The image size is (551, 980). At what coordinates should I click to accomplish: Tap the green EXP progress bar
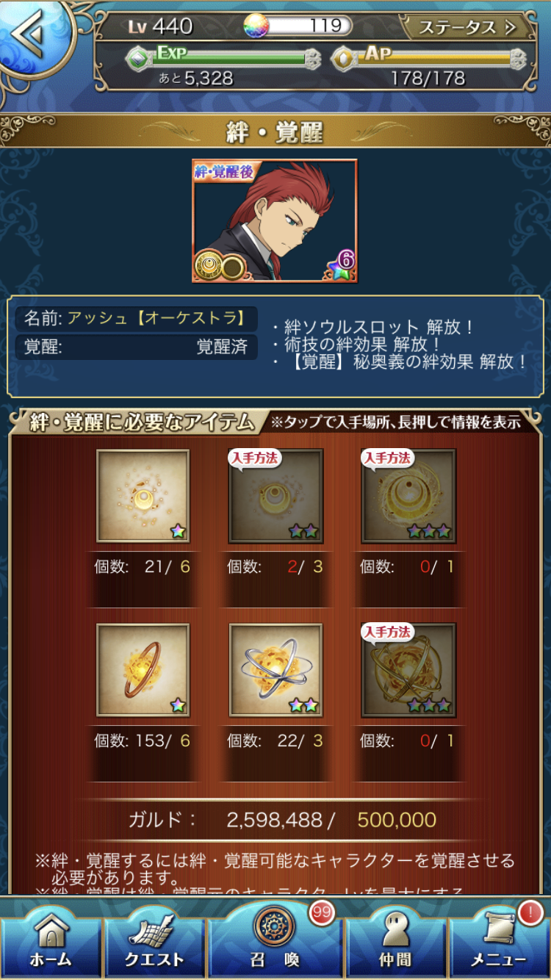(x=224, y=59)
